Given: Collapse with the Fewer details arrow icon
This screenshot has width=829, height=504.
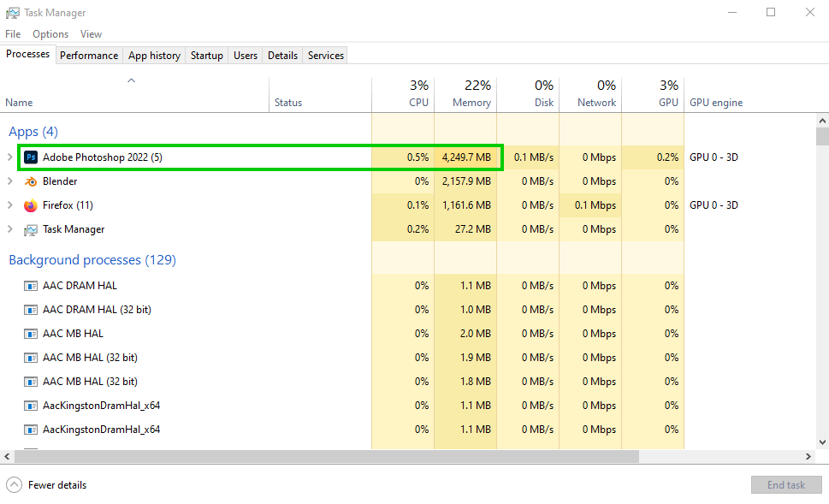Looking at the screenshot, I should tap(14, 484).
